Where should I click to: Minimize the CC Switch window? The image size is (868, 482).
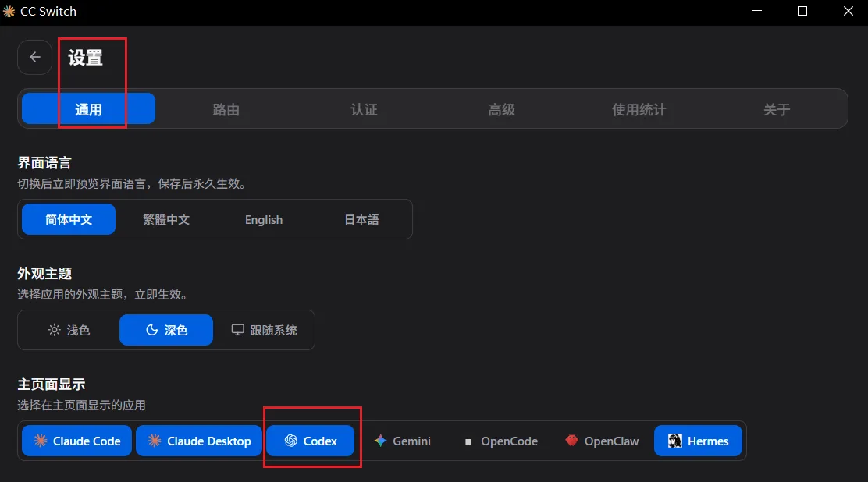[x=757, y=11]
